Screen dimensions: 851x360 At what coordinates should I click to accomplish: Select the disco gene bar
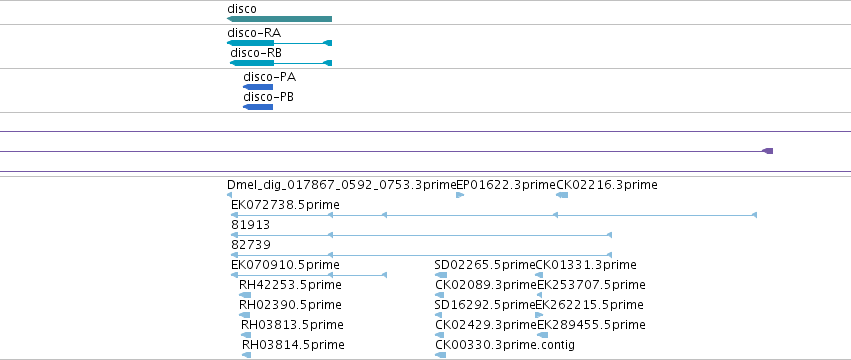(280, 19)
